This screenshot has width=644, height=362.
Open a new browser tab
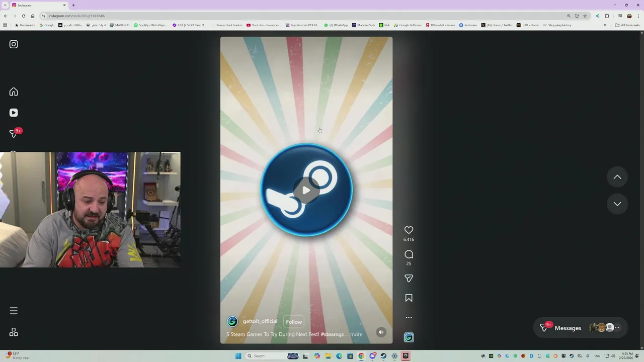pyautogui.click(x=73, y=5)
